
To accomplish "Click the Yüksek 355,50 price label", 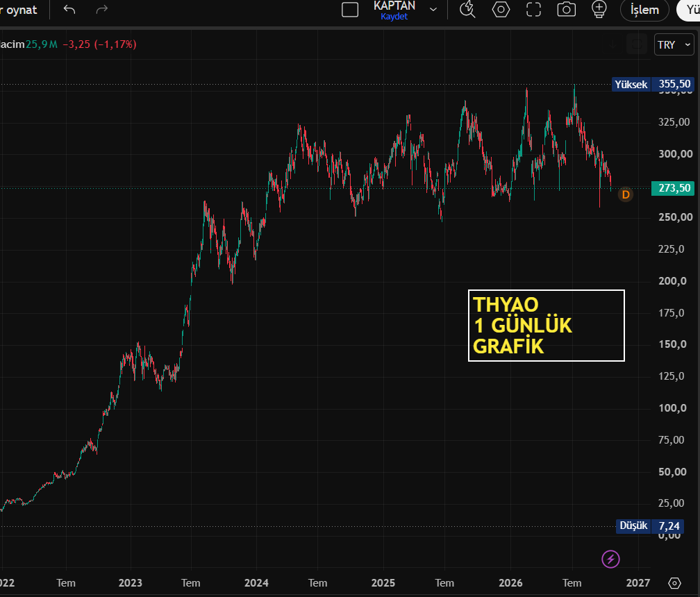I will pyautogui.click(x=653, y=84).
